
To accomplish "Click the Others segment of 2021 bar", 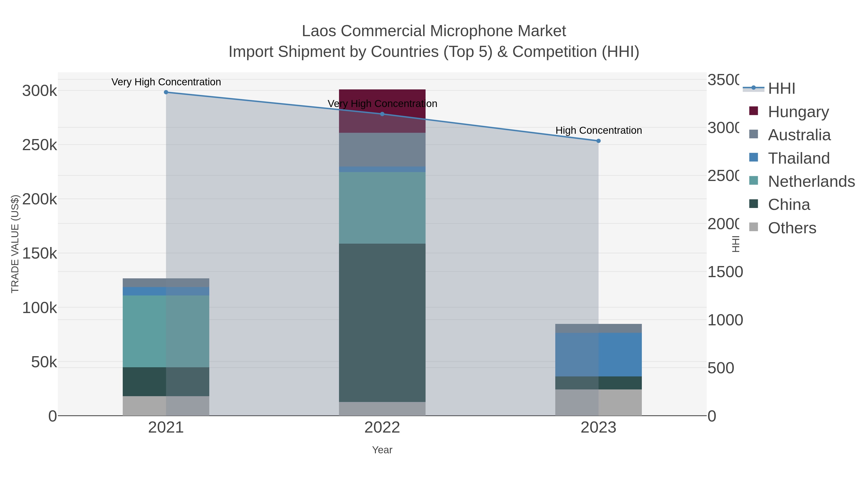I will tap(166, 406).
